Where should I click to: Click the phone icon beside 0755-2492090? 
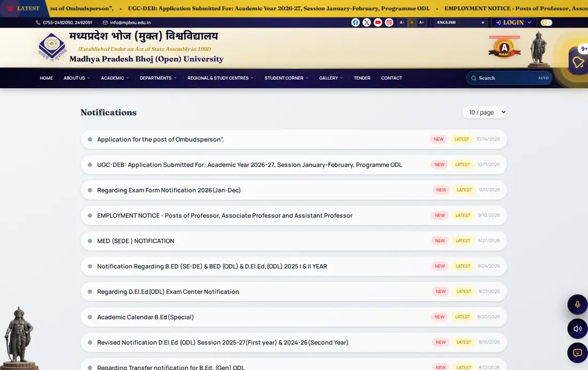tap(38, 22)
